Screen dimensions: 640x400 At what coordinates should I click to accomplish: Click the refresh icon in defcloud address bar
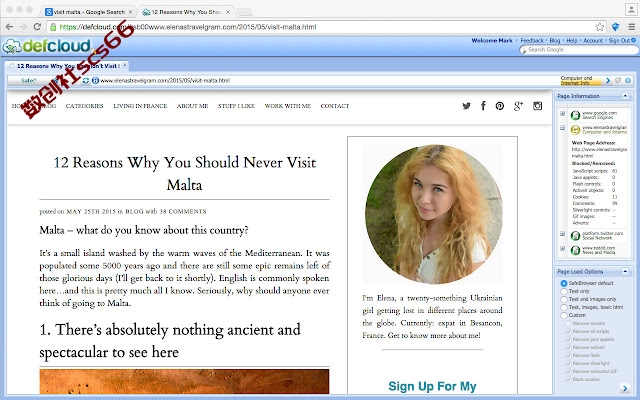[86, 80]
